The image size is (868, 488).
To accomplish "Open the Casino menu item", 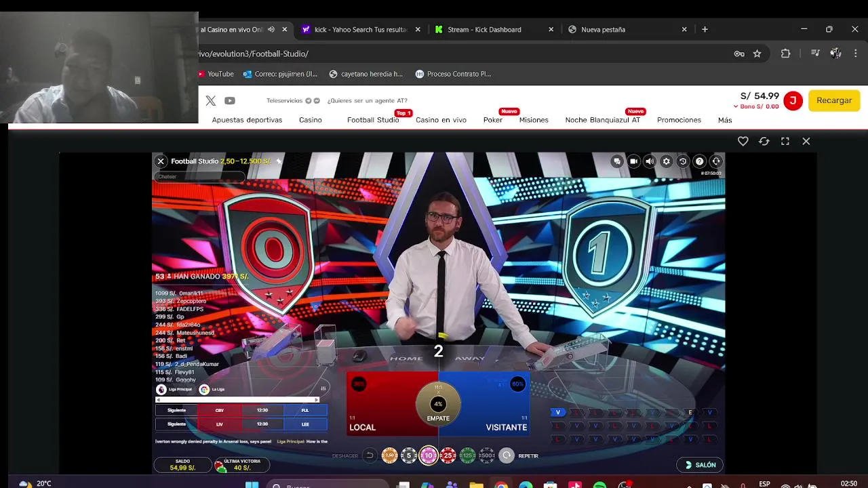I will tap(311, 120).
